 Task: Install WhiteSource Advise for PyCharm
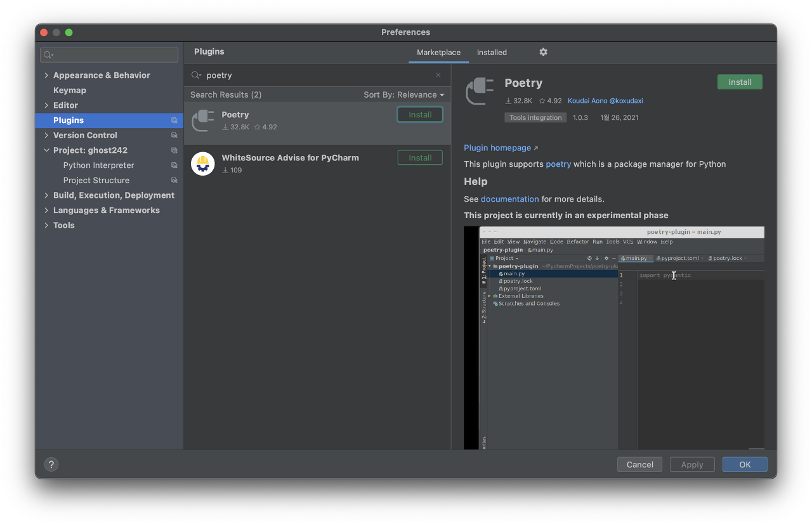pyautogui.click(x=420, y=158)
